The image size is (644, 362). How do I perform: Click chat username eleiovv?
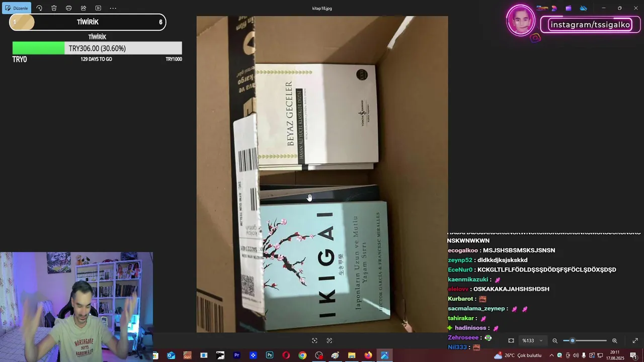point(458,289)
